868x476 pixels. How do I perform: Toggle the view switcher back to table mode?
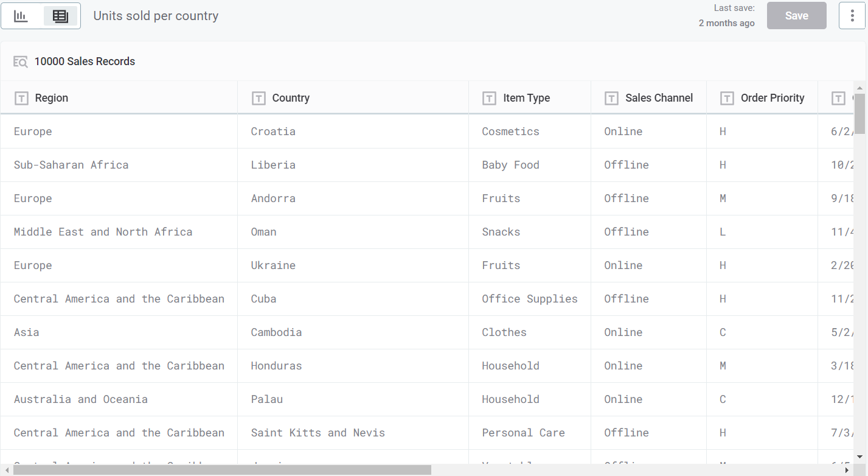(60, 15)
